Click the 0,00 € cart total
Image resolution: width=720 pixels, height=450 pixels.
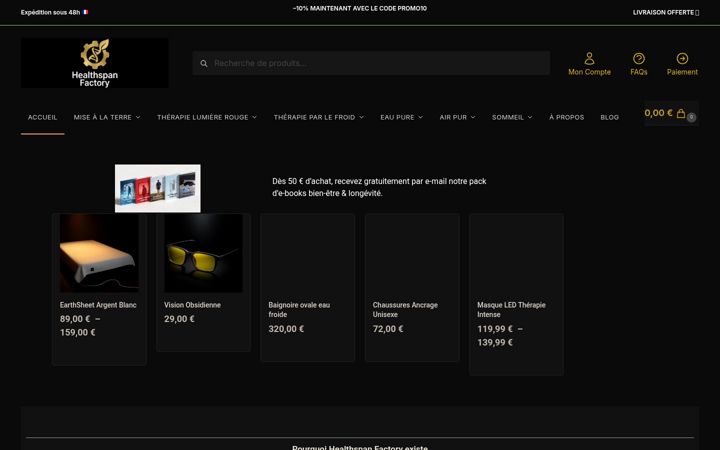coord(658,113)
